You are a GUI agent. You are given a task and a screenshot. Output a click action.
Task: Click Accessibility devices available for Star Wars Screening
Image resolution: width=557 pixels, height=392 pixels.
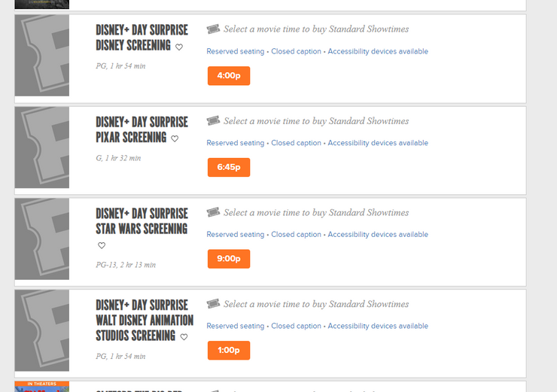click(x=378, y=235)
